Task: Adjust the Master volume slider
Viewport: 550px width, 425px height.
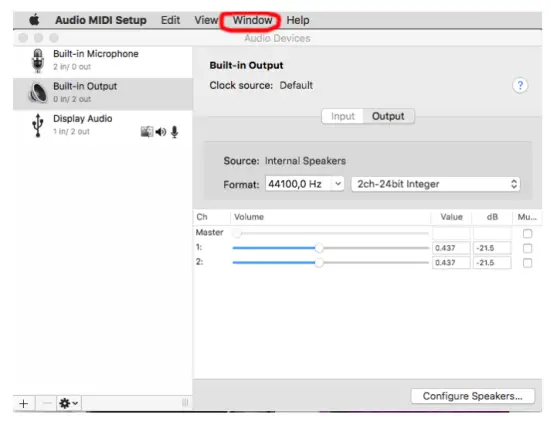Action: [x=330, y=233]
